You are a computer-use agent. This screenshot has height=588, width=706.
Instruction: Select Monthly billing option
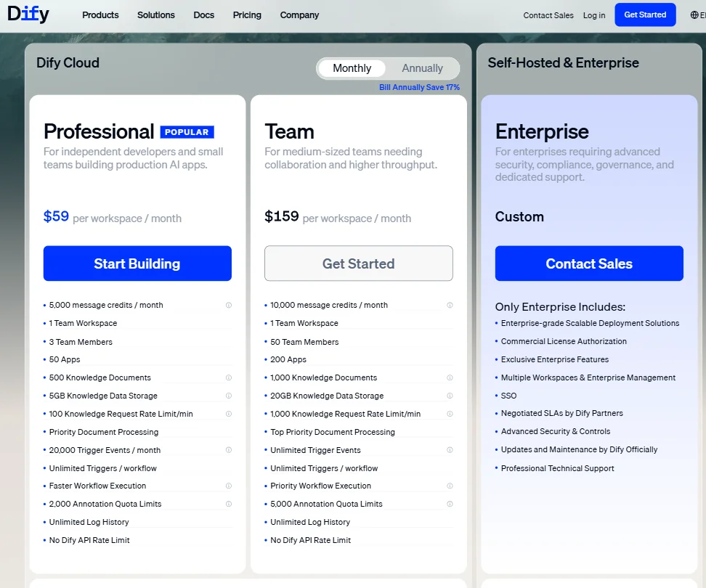click(352, 68)
